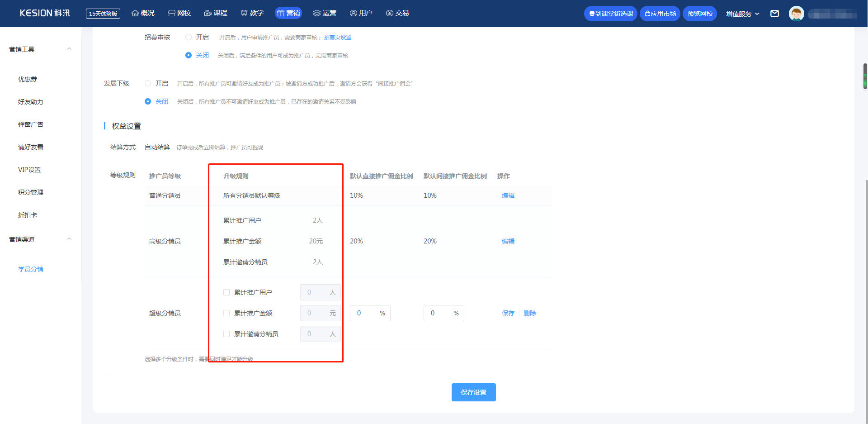Enable 招募审核 开启 radio option
This screenshot has height=424, width=868.
point(189,37)
